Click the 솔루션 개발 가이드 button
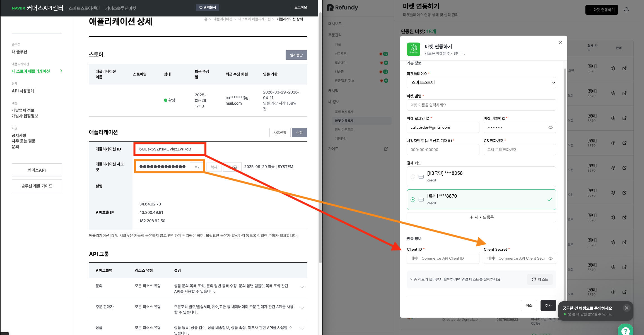Screen dimensions: 644x335 (x=37, y=186)
